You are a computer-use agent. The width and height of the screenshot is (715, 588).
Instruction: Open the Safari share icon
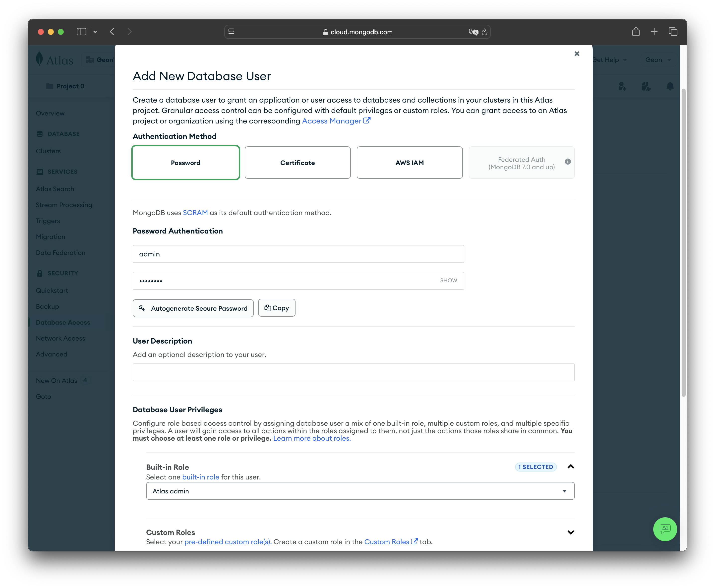[636, 32]
